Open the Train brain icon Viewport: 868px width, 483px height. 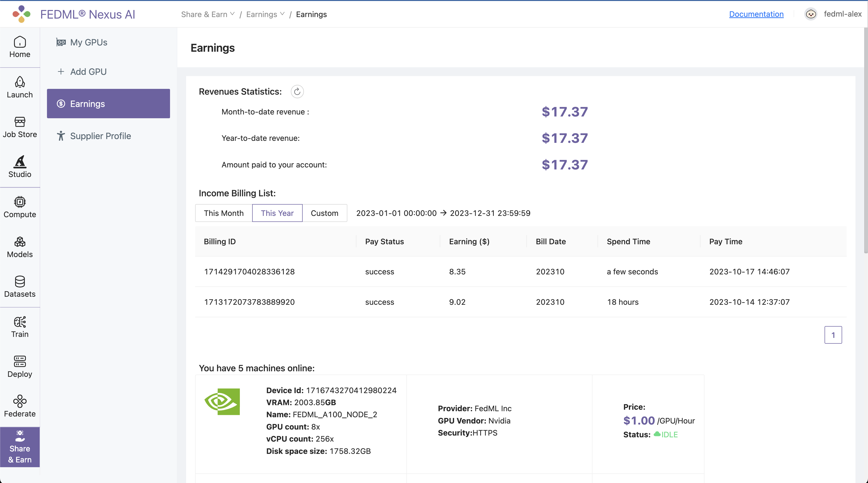(x=20, y=322)
